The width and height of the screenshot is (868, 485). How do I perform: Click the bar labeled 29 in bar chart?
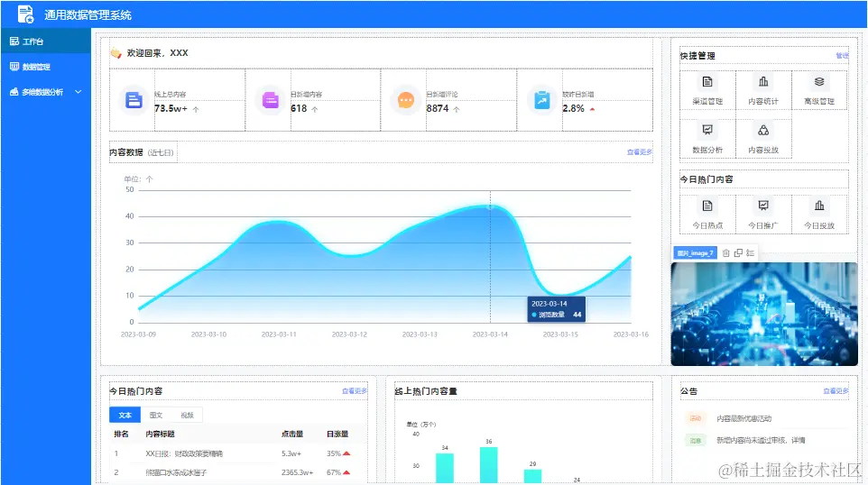pyautogui.click(x=532, y=476)
